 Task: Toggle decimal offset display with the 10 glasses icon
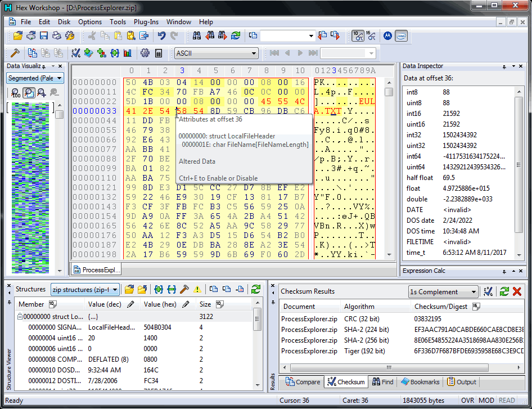point(357,35)
